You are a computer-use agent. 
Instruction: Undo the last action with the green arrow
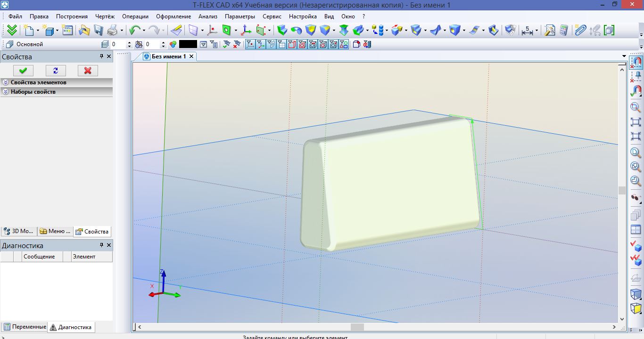(x=134, y=31)
